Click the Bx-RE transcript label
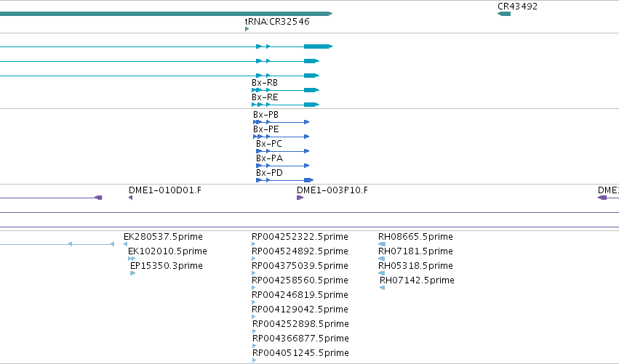 265,97
